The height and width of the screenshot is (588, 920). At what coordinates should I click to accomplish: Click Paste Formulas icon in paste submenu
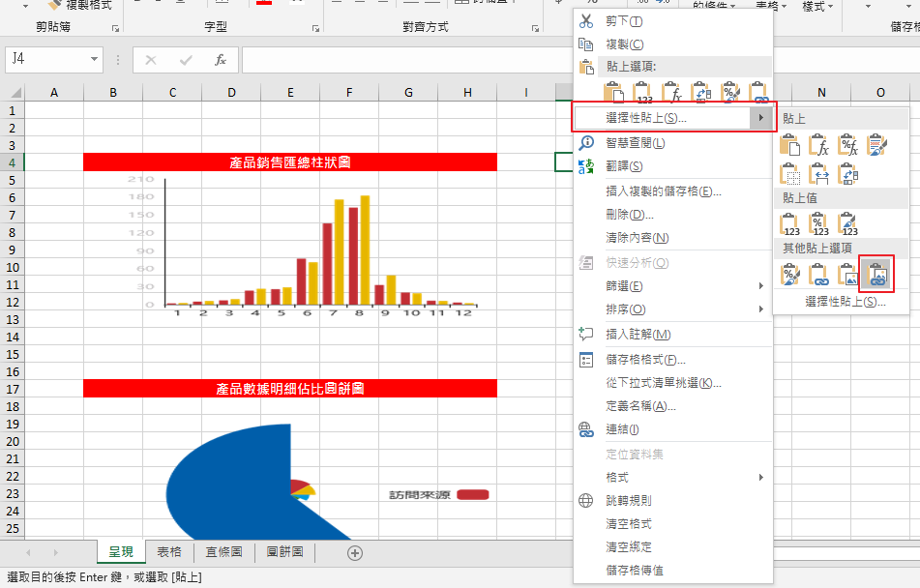(x=820, y=146)
